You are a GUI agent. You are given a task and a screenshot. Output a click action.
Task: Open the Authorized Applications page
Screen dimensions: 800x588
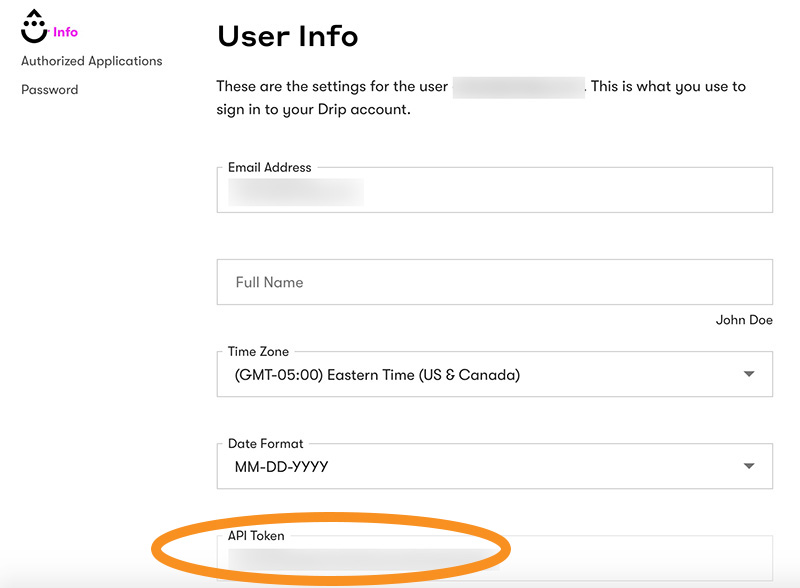92,61
